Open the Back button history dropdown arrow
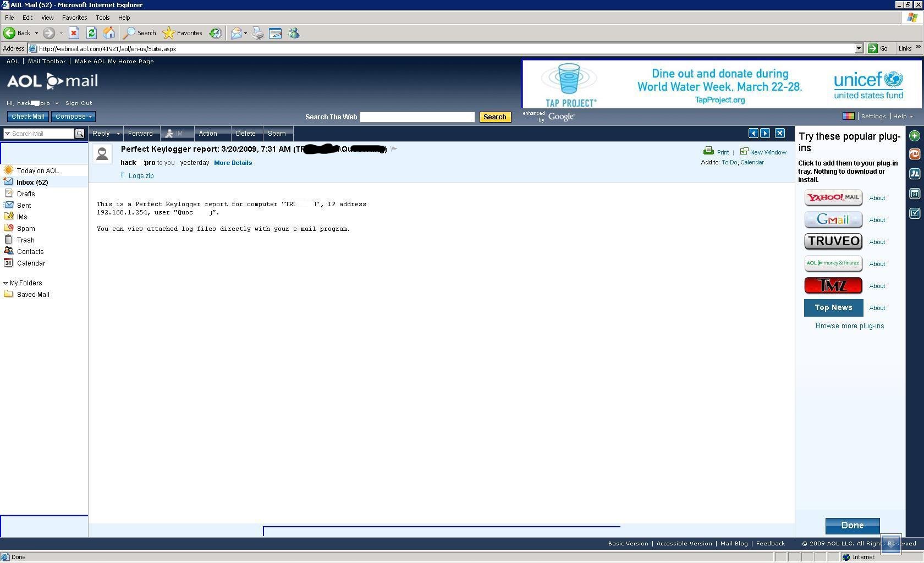Image resolution: width=924 pixels, height=563 pixels. pyautogui.click(x=36, y=33)
